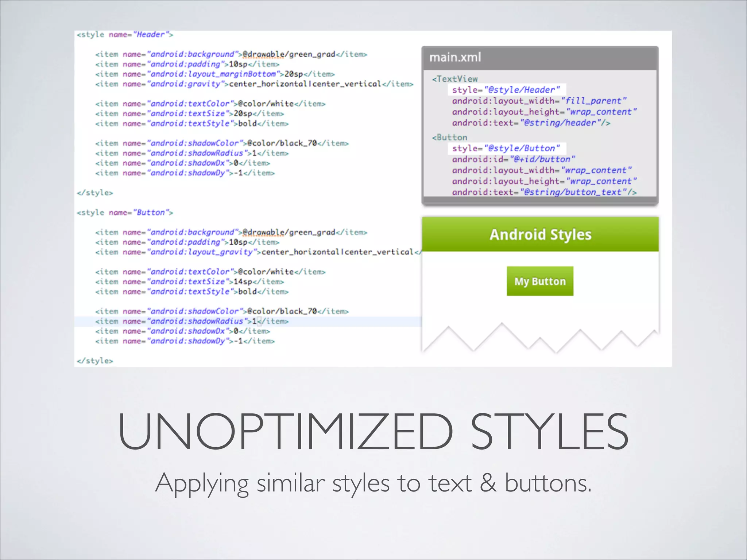747x560 pixels.
Task: Click android:text="@string/header" line
Action: (x=531, y=123)
